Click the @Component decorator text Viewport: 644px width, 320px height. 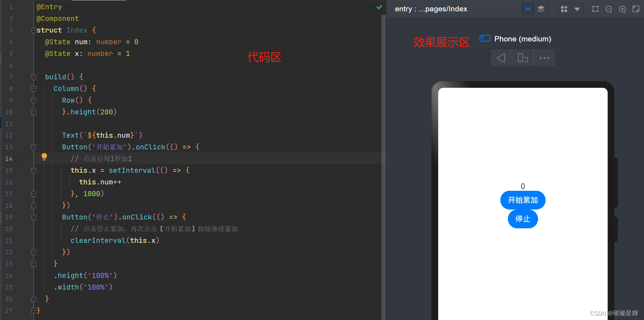[57, 18]
